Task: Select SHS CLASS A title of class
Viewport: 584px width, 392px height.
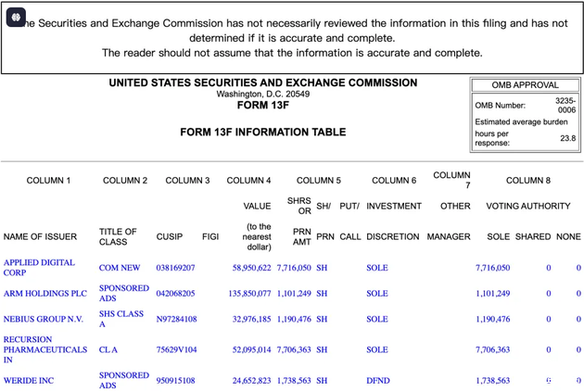Action: pos(121,319)
